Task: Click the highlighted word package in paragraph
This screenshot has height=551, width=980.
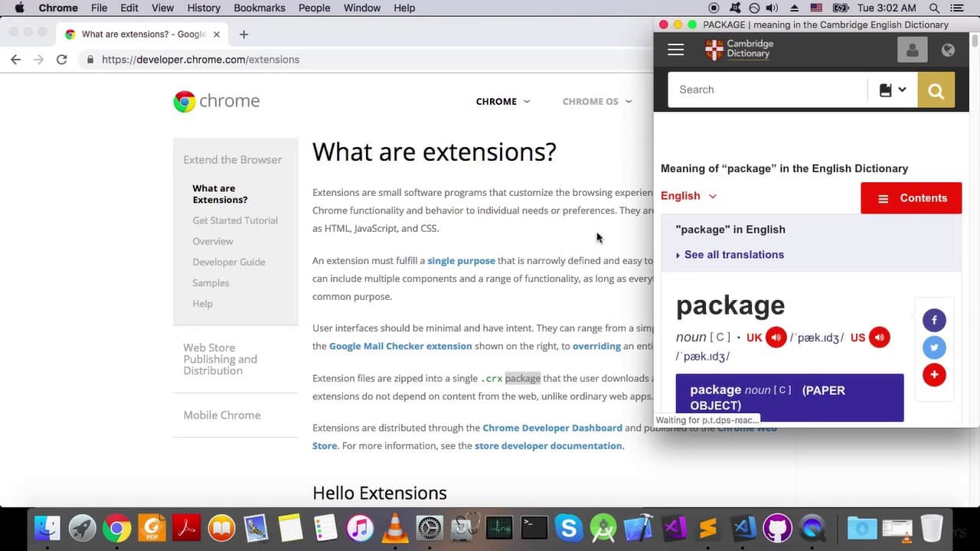Action: [x=523, y=378]
